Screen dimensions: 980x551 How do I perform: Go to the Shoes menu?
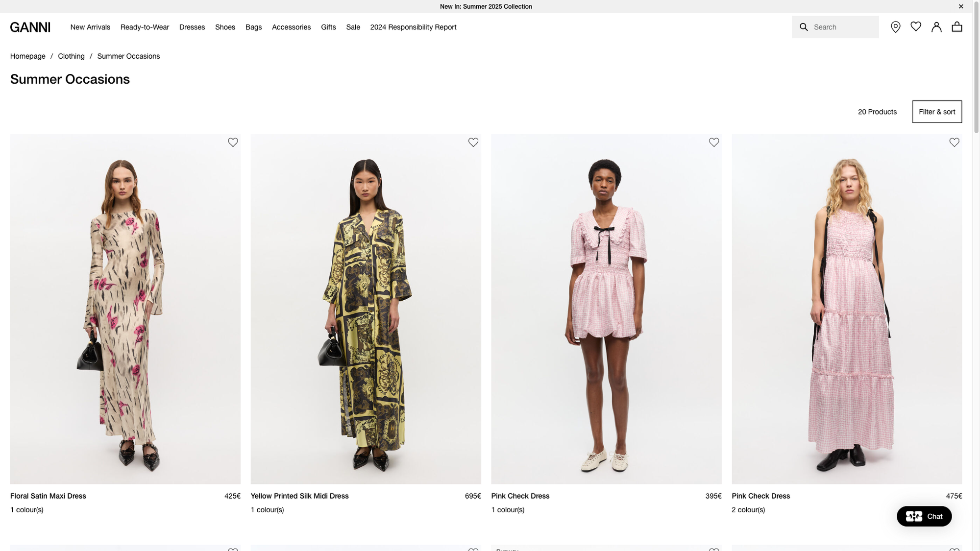point(225,27)
